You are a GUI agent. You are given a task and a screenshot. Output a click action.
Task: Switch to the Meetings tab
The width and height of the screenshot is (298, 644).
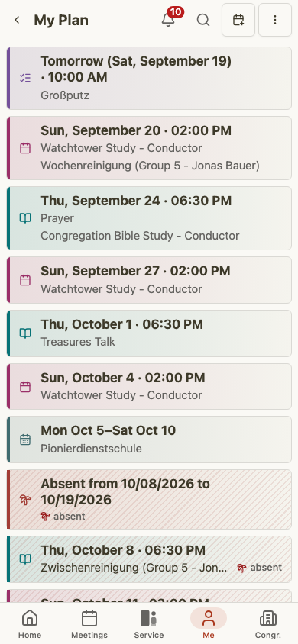pos(89,624)
